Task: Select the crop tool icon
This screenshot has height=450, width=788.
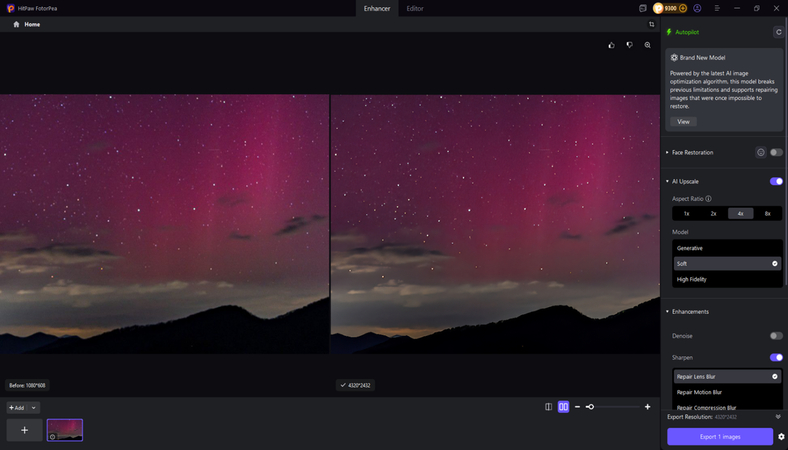Action: [651, 24]
